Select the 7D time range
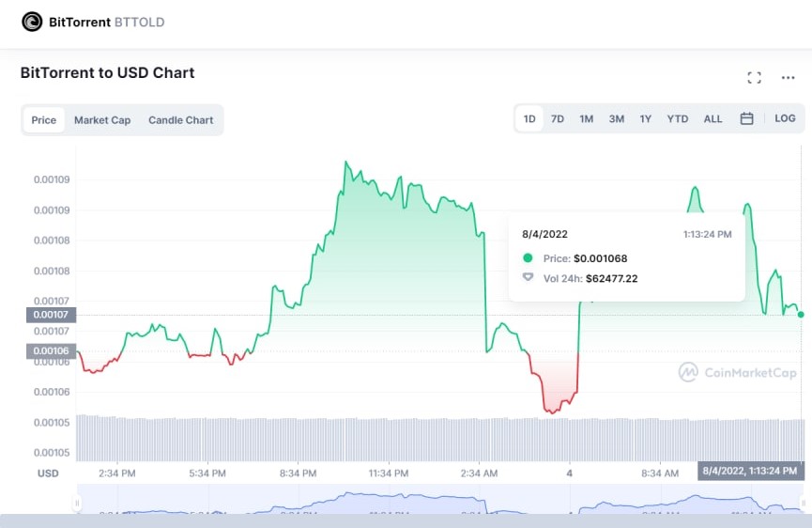Image resolution: width=812 pixels, height=528 pixels. pos(558,118)
